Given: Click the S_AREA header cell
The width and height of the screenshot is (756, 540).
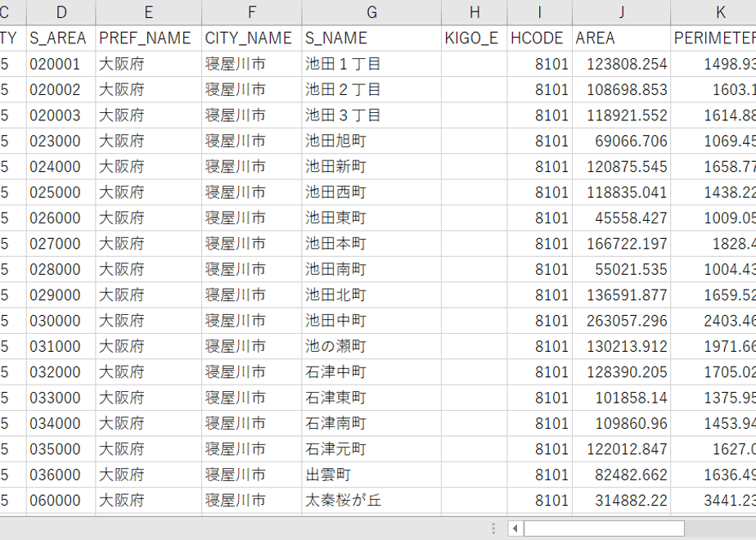Looking at the screenshot, I should click(61, 38).
